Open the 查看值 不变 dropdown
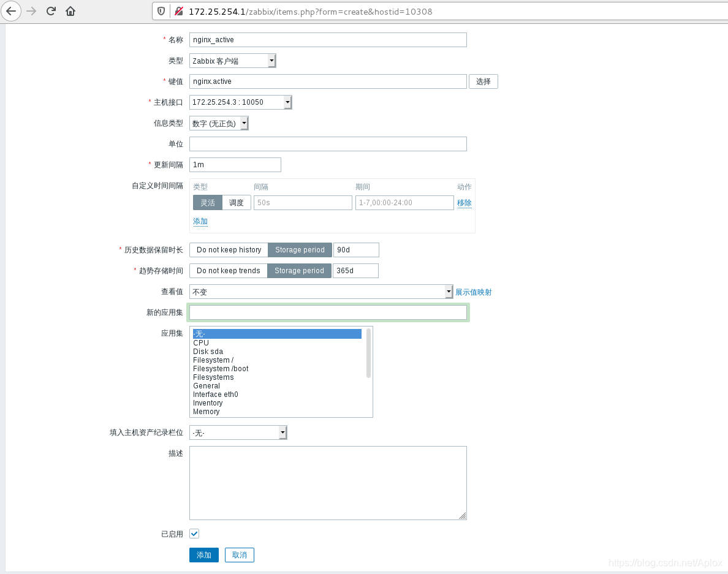The image size is (728, 574). (321, 292)
